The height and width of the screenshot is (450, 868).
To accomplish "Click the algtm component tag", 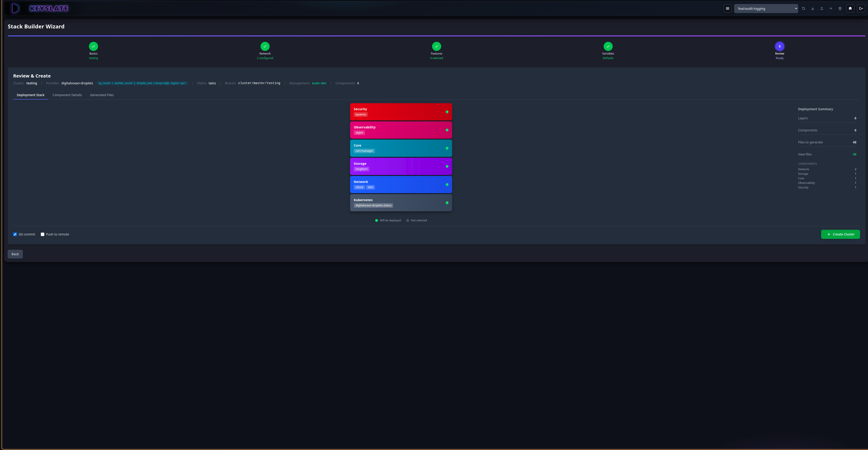I will tap(359, 132).
